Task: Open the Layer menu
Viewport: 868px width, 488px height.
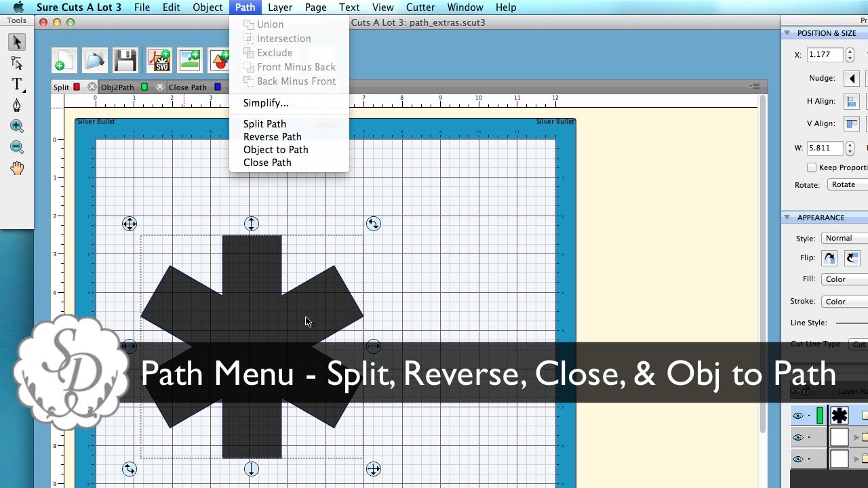Action: click(x=280, y=7)
